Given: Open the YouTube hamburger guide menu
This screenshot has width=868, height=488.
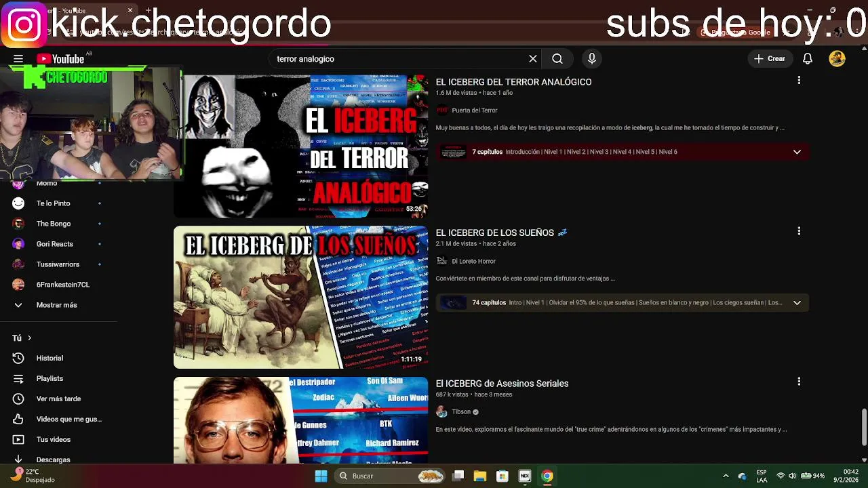Looking at the screenshot, I should 18,59.
